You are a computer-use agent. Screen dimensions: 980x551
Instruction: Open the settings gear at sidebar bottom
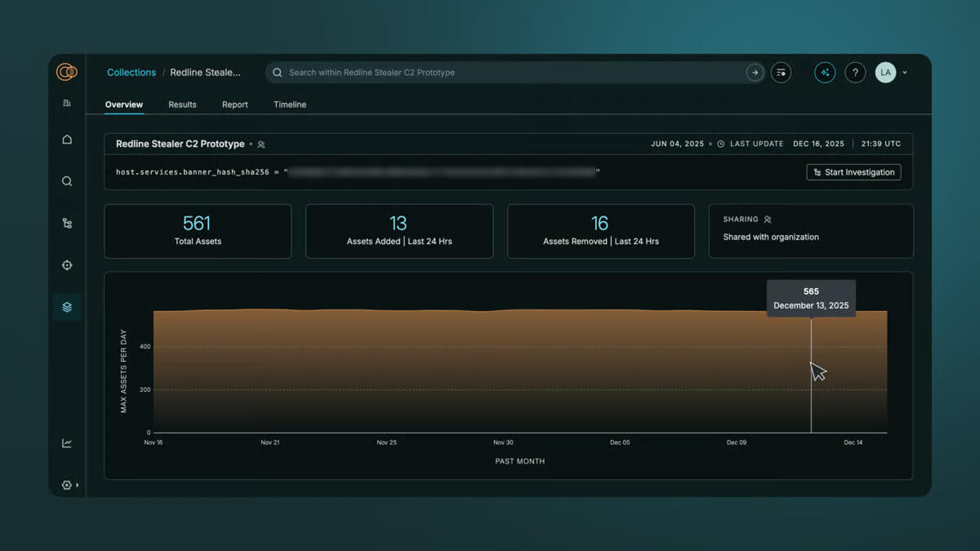[x=67, y=484]
